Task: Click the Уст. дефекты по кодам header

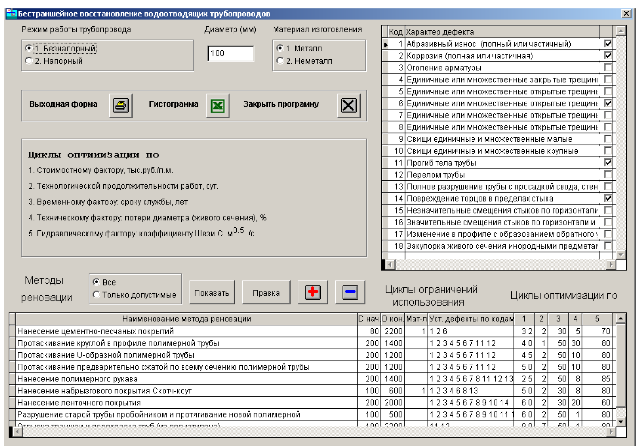Action: (471, 319)
